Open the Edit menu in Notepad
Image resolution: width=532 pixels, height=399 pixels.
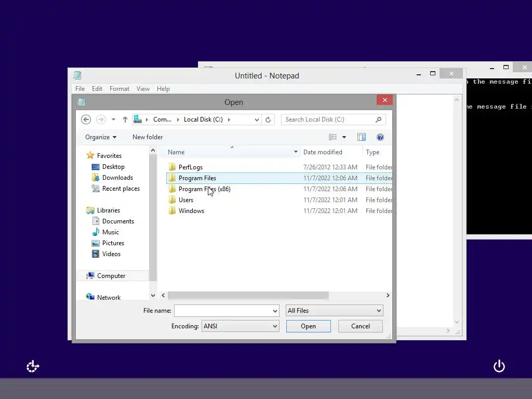pyautogui.click(x=97, y=88)
